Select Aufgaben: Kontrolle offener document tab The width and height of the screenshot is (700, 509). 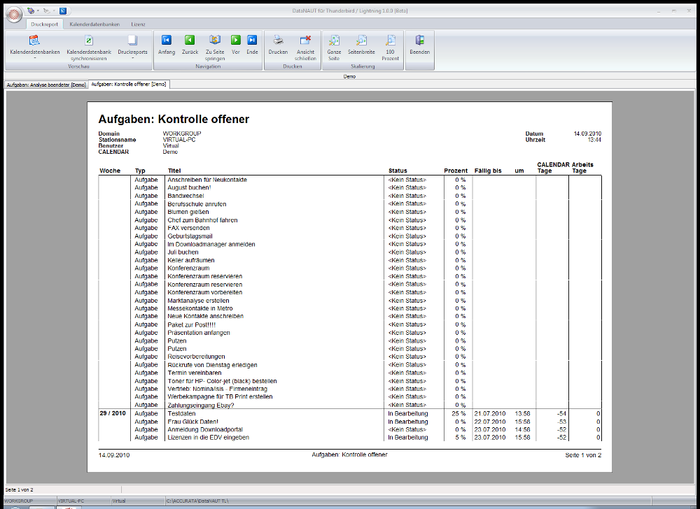[x=129, y=84]
